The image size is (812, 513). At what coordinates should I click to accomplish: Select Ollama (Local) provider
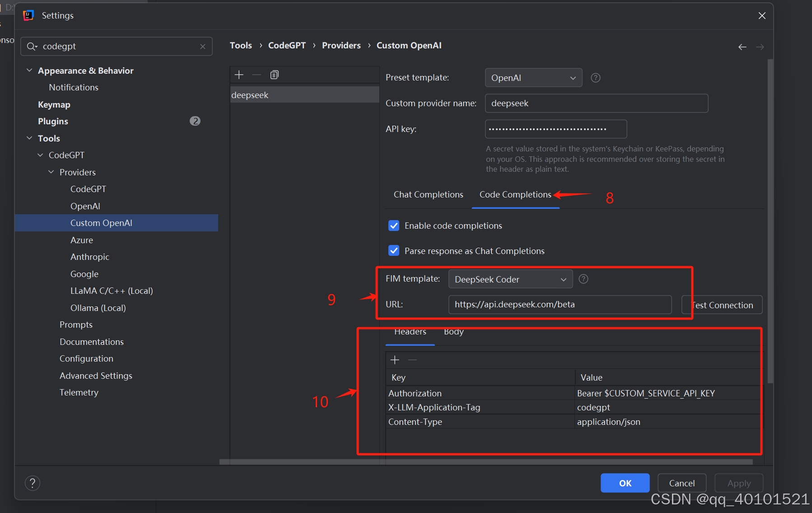coord(98,308)
